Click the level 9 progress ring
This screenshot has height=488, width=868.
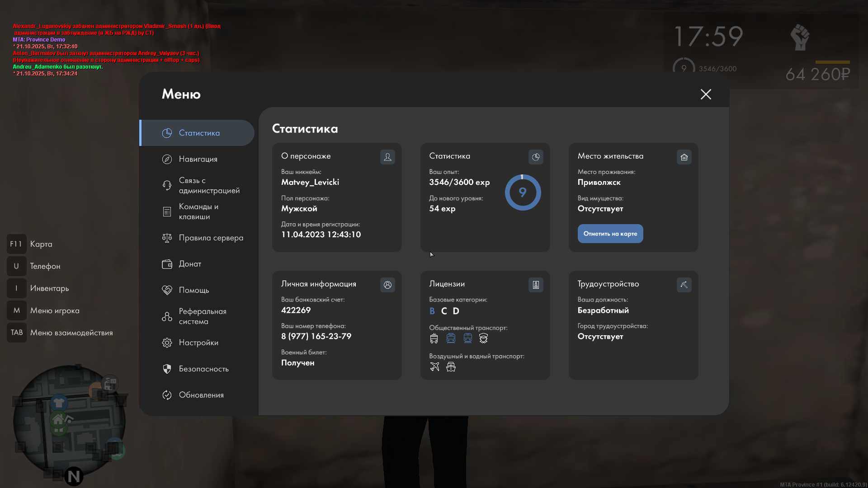[x=523, y=192]
